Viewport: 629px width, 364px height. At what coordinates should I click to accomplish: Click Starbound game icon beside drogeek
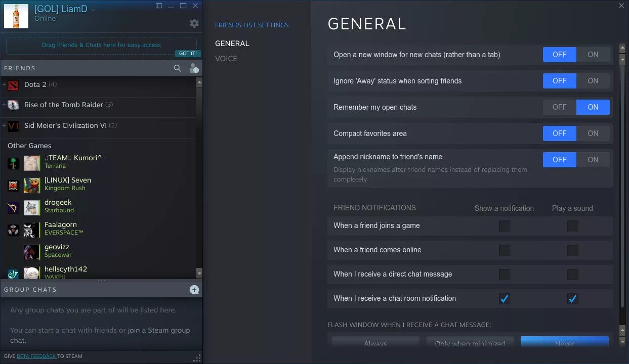13,208
